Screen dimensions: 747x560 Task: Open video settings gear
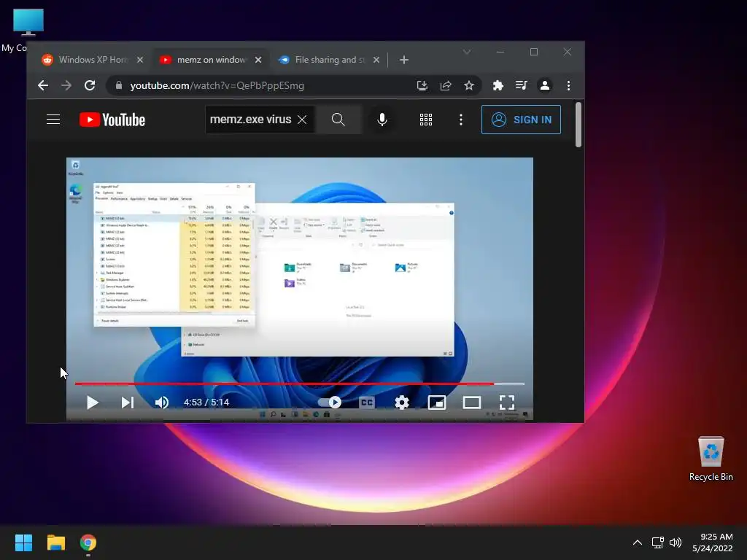pos(402,402)
